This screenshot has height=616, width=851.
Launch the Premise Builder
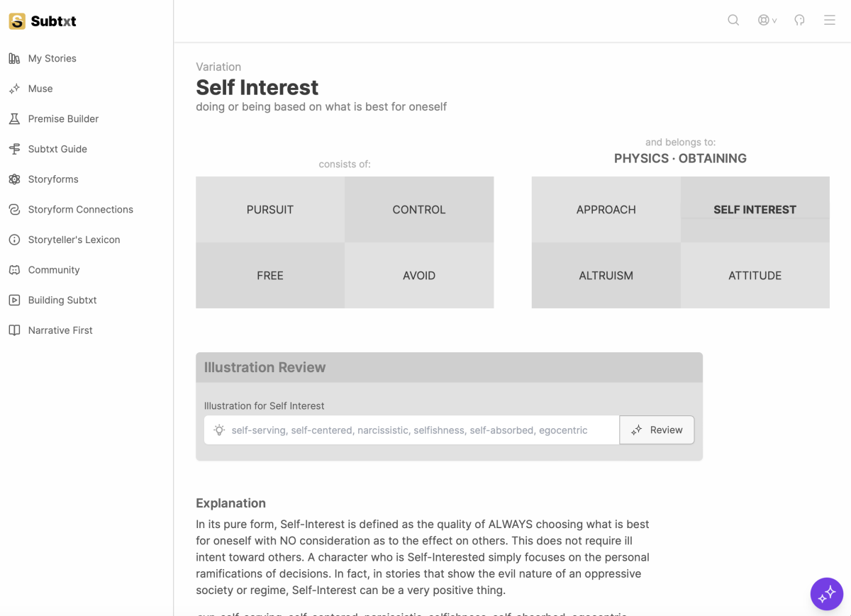tap(63, 118)
